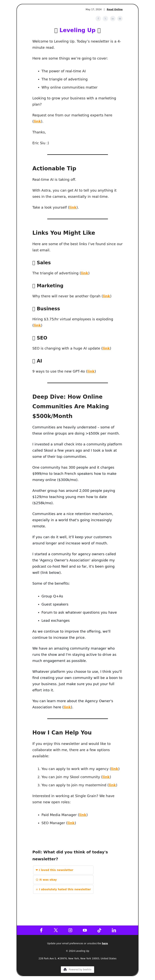155x980 pixels.
Task: Share newsletter via the email icon
Action: click(x=120, y=19)
